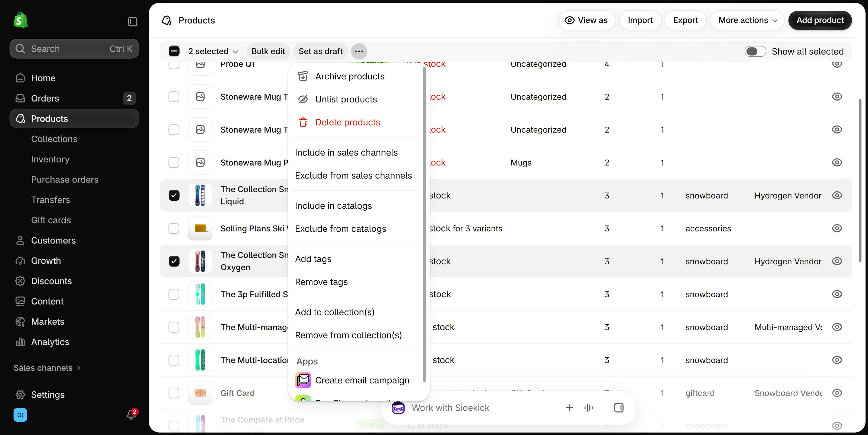The image size is (868, 435).
Task: Start voice input in the Sidekick bar
Action: click(588, 408)
